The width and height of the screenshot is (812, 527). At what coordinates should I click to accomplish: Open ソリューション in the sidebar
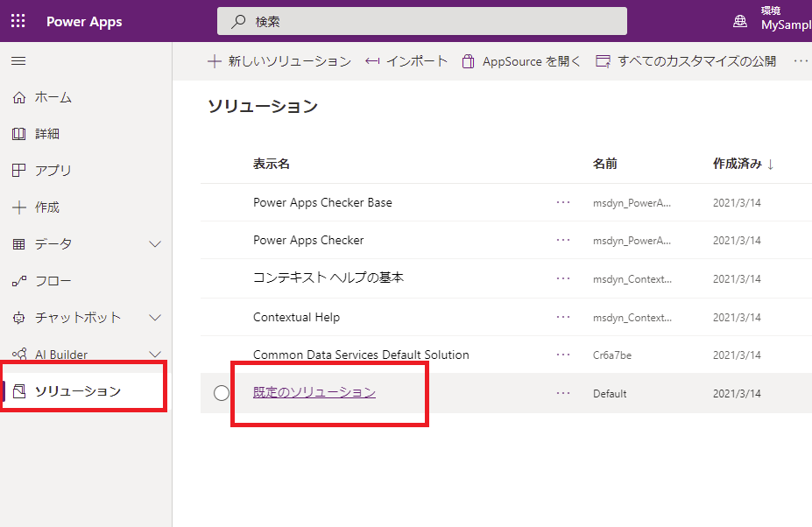[86, 390]
